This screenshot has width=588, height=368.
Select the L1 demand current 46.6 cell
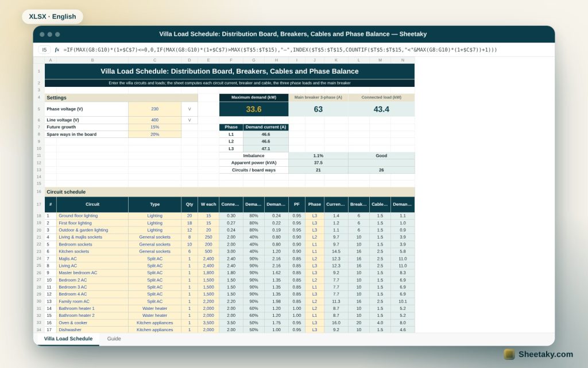point(265,135)
